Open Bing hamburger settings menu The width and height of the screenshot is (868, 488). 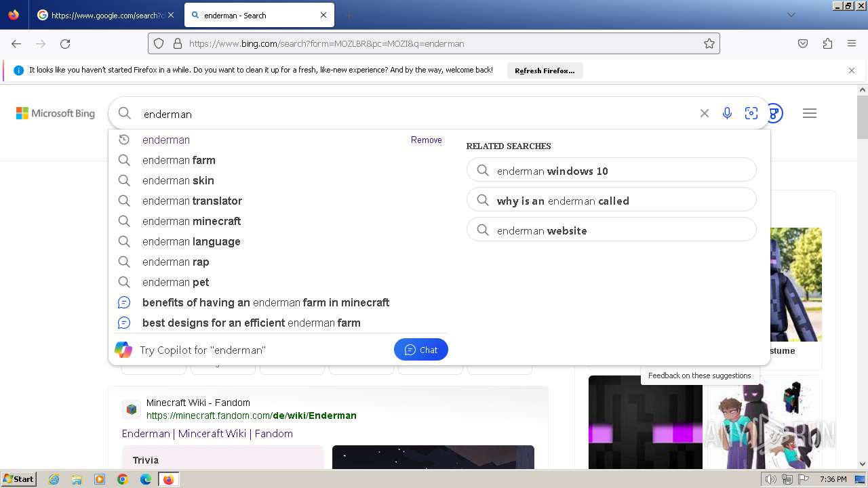click(810, 113)
